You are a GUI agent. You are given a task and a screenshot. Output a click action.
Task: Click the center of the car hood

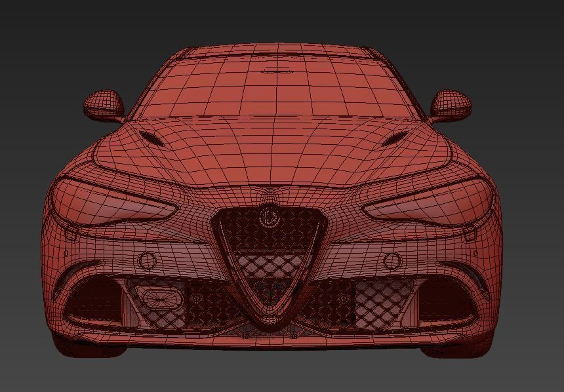point(272,153)
